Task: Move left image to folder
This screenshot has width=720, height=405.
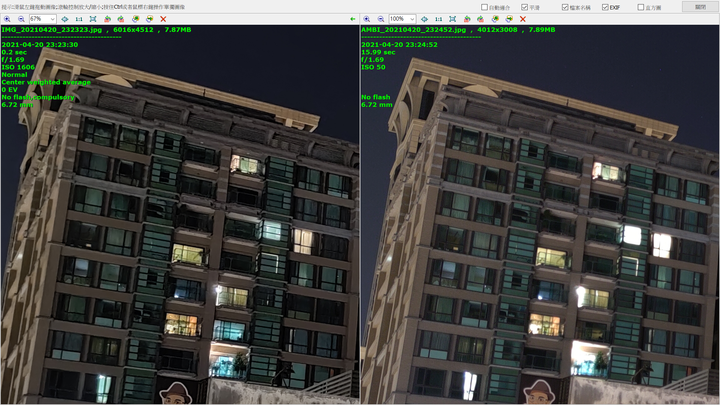Action: click(x=149, y=19)
